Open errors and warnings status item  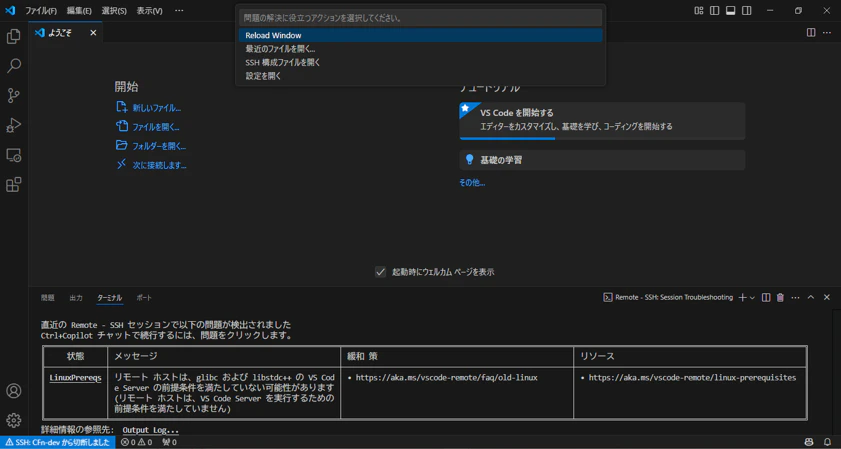click(136, 443)
